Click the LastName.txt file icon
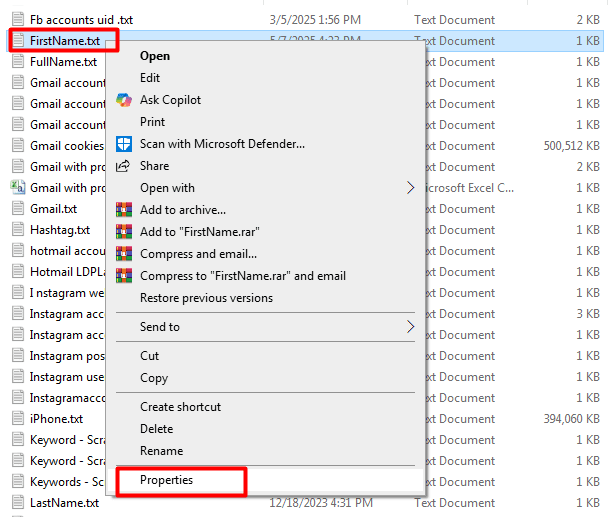The height and width of the screenshot is (517, 613). pyautogui.click(x=18, y=502)
